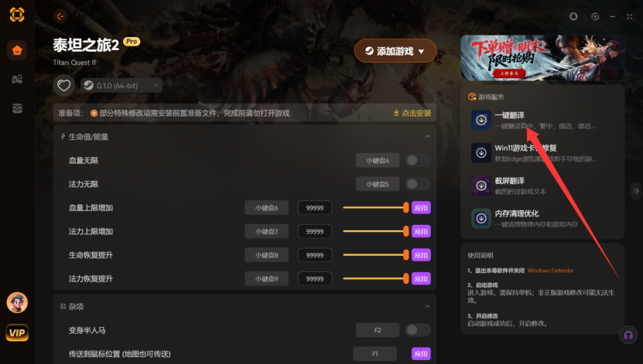Screen dimensions: 643x364
Task: Click the 截屏翻译 download icon
Action: click(x=481, y=185)
